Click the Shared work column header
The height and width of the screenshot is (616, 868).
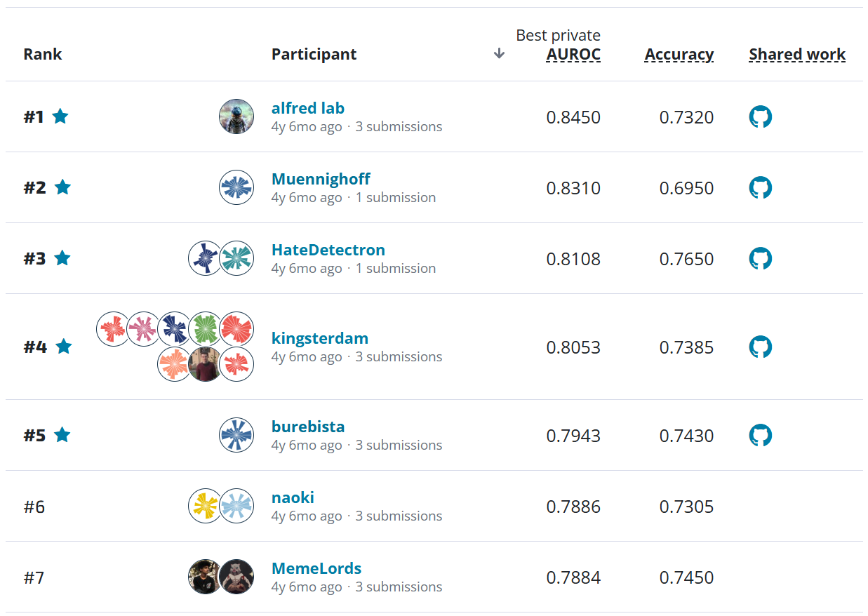click(797, 55)
